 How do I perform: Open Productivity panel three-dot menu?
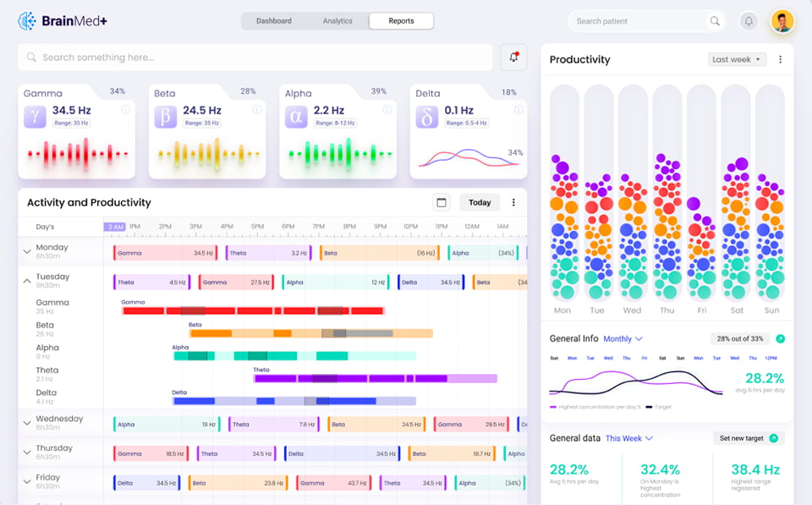[x=780, y=60]
